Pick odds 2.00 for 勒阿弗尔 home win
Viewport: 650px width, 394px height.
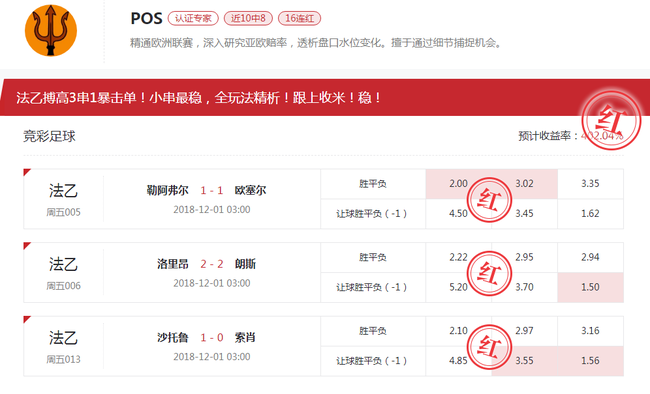[458, 184]
